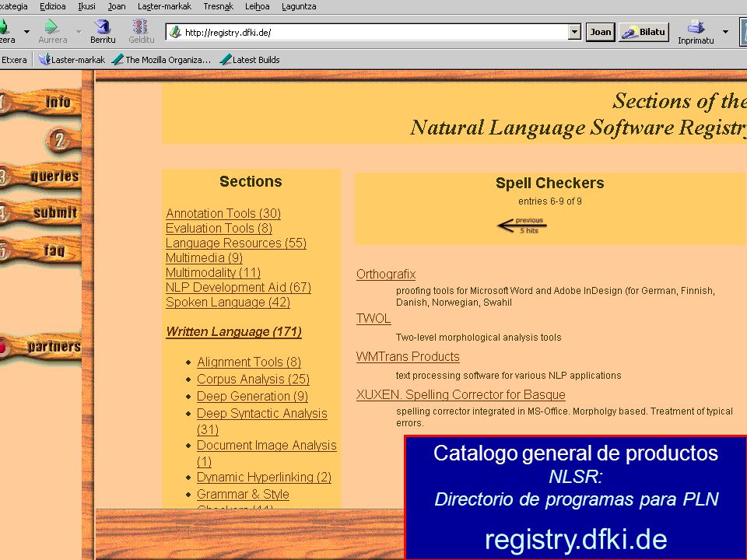
Task: Open the wooden partners sign
Action: 40,346
